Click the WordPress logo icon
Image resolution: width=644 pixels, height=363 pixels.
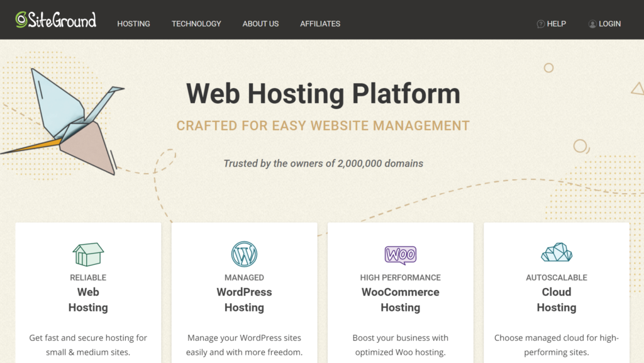(244, 254)
